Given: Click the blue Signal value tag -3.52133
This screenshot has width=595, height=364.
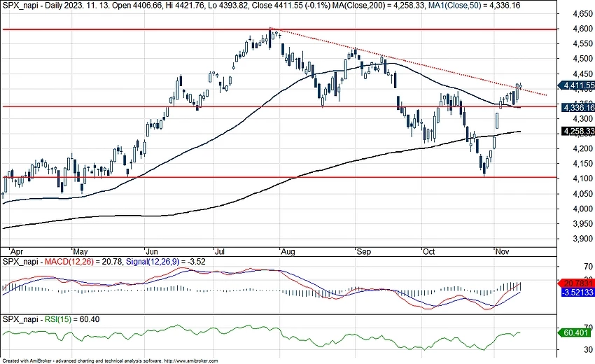Looking at the screenshot, I should coord(577,291).
